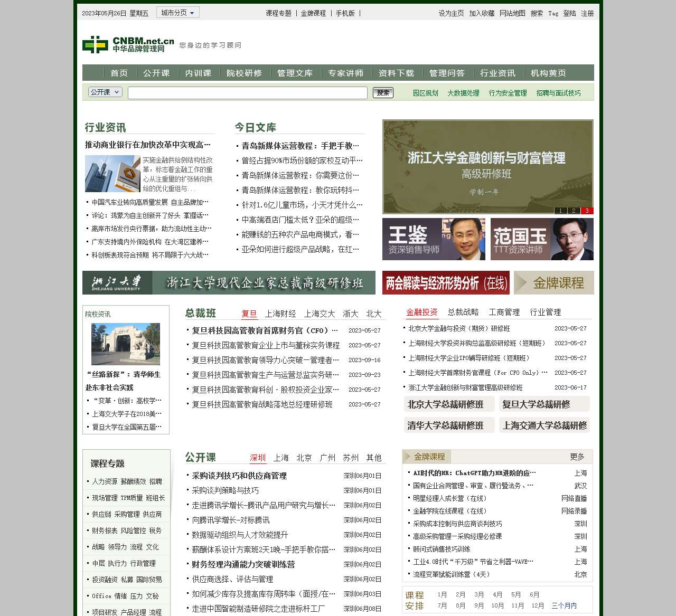676x616 pixels.
Task: Go to 公开课 in main navigation
Action: coord(156,73)
